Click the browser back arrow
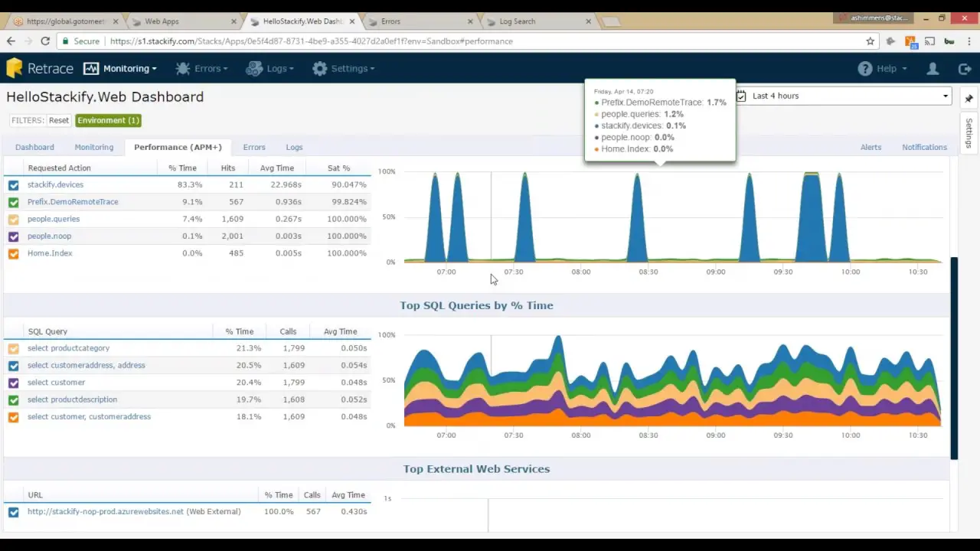This screenshot has height=551, width=980. coord(11,41)
